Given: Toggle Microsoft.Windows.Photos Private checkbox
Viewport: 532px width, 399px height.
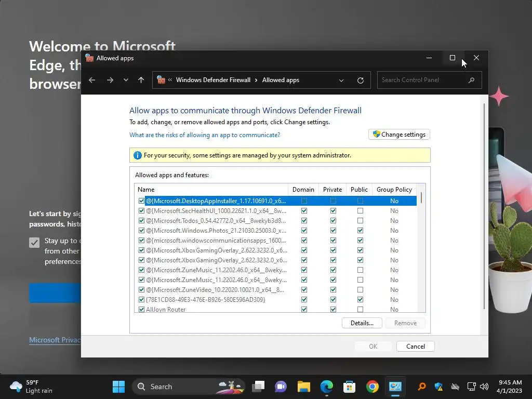Looking at the screenshot, I should point(333,230).
